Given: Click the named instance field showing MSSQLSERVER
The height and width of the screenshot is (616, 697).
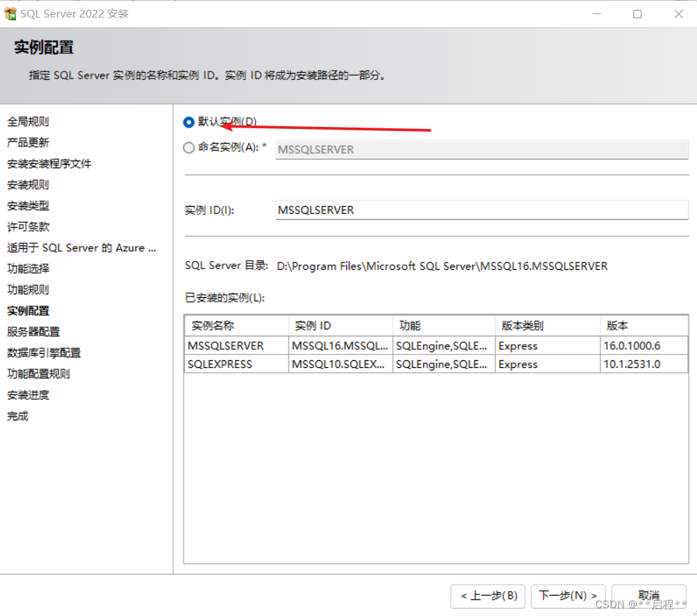Looking at the screenshot, I should pyautogui.click(x=482, y=149).
